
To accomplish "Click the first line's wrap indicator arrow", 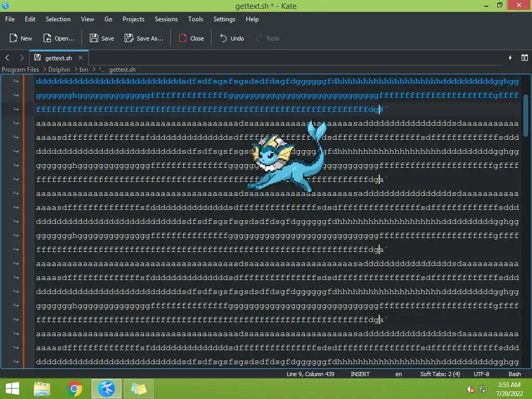I will click(16, 81).
